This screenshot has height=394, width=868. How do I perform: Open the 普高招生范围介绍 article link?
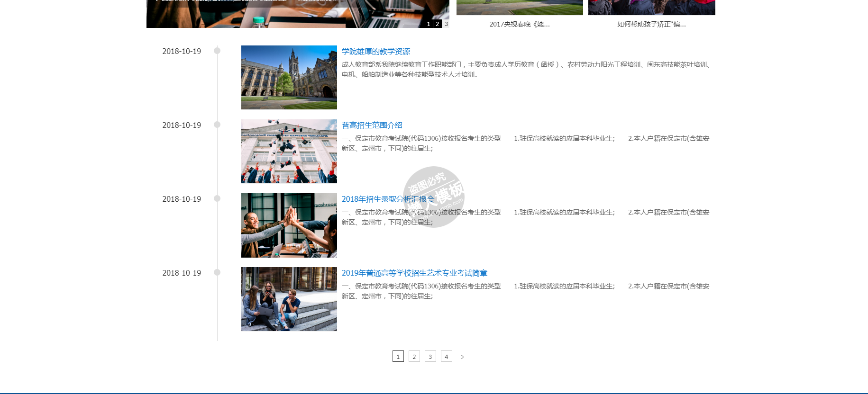[372, 125]
